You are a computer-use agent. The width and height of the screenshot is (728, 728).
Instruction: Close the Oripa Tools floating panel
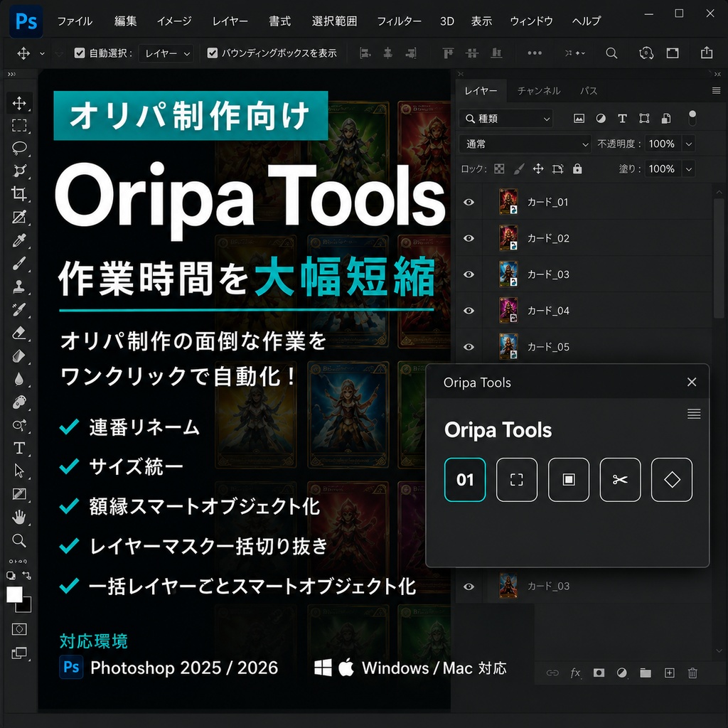(691, 382)
